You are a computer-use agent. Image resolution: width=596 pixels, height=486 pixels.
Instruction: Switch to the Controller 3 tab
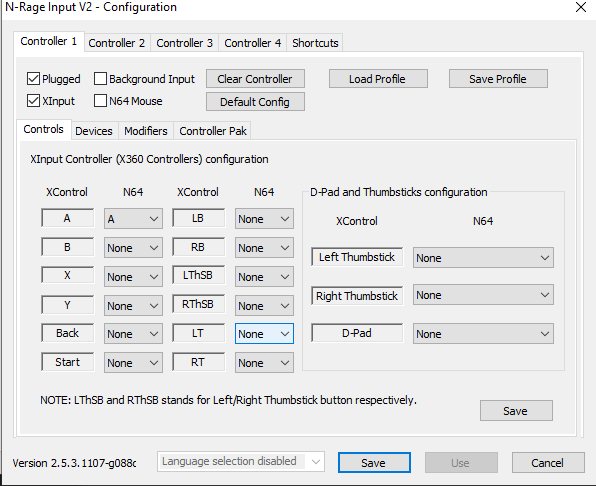[x=184, y=43]
